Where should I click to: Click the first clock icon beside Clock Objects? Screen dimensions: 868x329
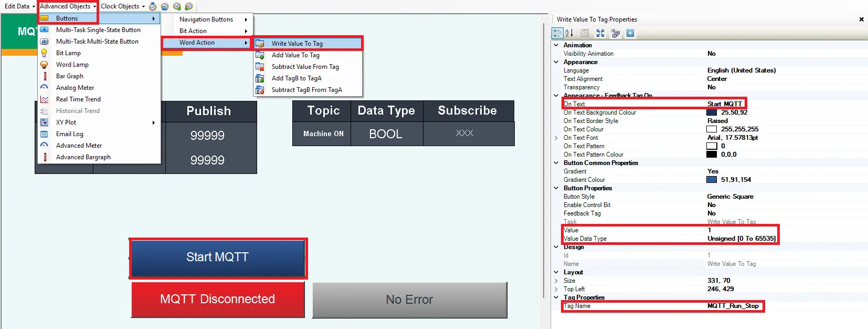coord(153,6)
